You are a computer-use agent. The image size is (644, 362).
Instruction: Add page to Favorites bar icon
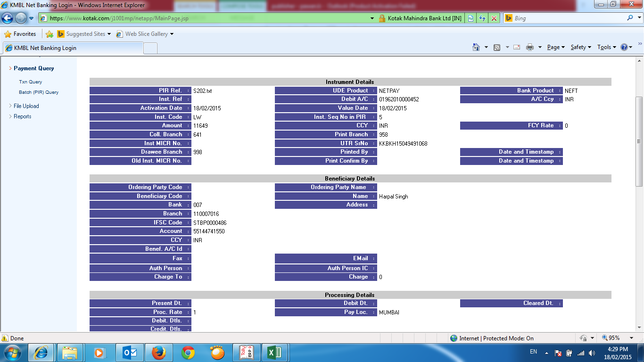tap(49, 34)
